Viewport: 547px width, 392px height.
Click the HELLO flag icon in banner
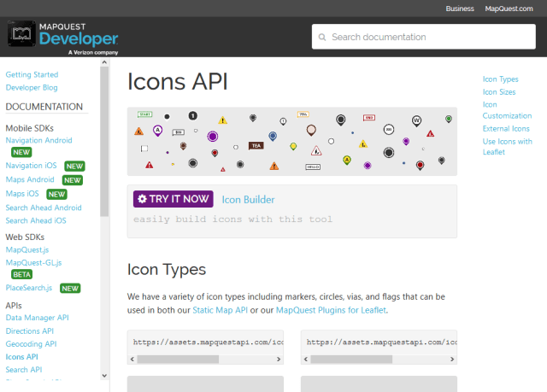click(313, 167)
